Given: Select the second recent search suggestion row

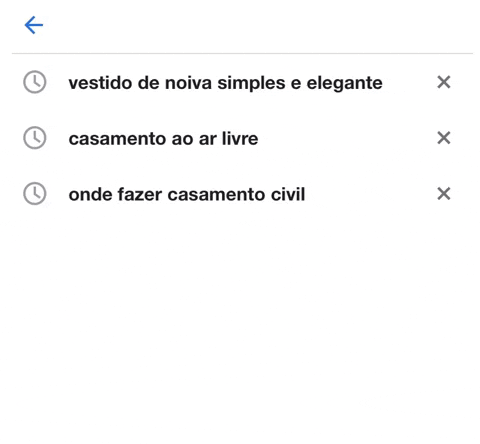Looking at the screenshot, I should (240, 138).
